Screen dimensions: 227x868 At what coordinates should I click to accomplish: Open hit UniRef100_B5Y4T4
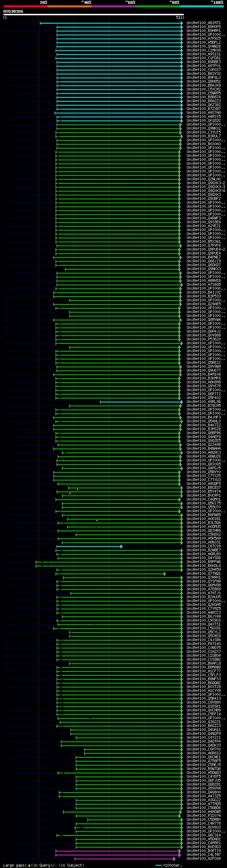(x=204, y=492)
